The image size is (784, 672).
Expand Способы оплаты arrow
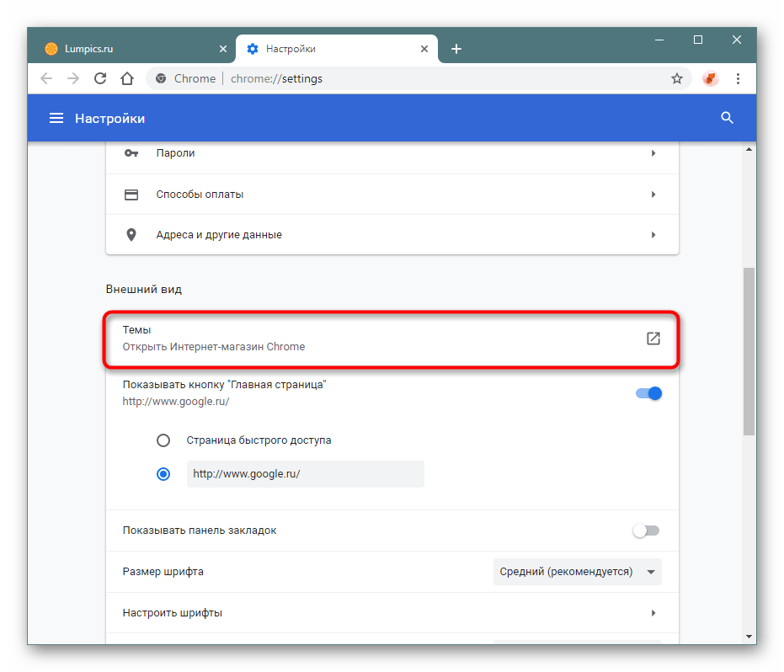click(653, 195)
